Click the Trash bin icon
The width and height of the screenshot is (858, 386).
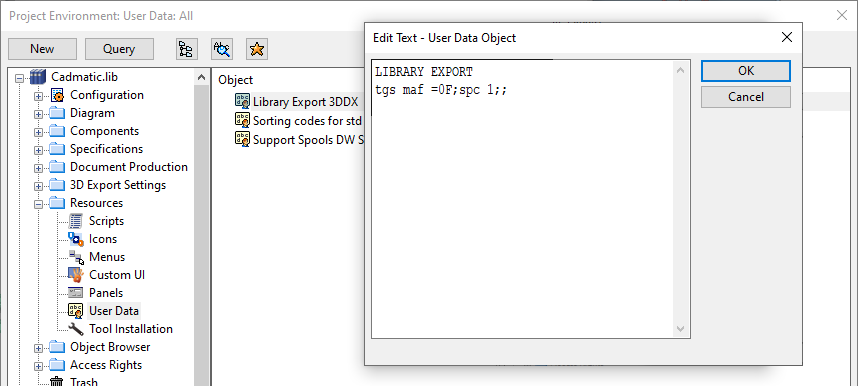pyautogui.click(x=57, y=381)
